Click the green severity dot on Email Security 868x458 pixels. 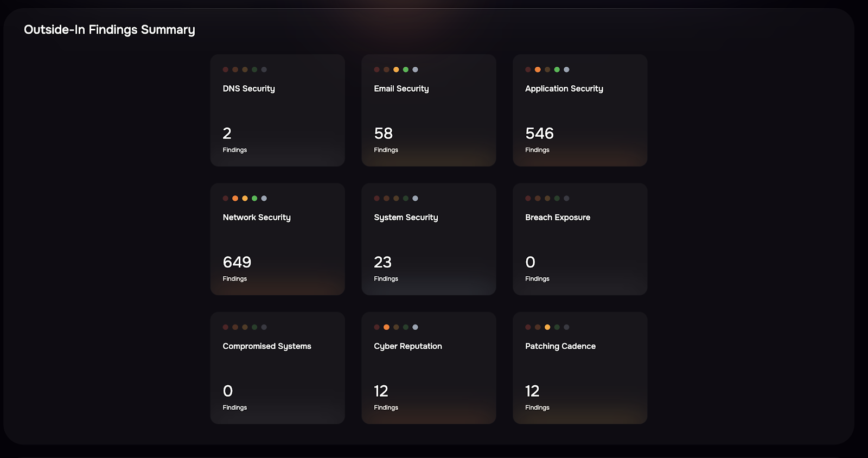[x=406, y=69]
